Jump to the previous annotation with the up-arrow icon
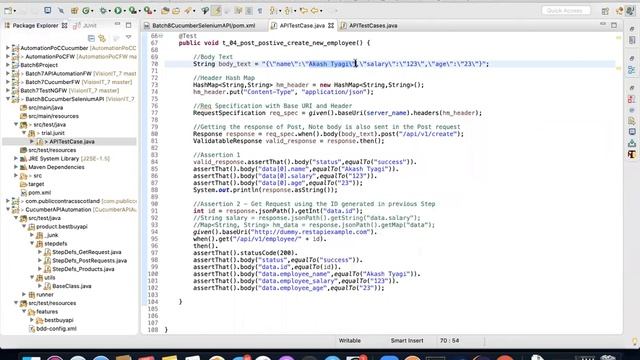Image resolution: width=640 pixels, height=360 pixels. [x=287, y=11]
